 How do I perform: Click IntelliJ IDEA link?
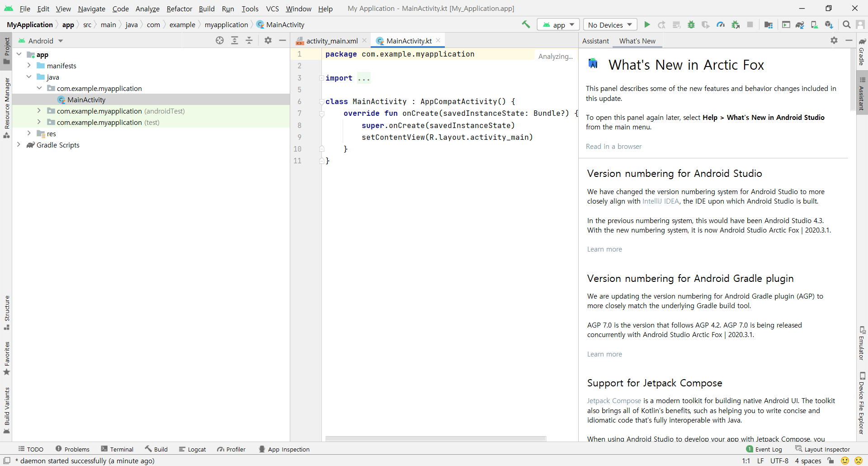660,201
